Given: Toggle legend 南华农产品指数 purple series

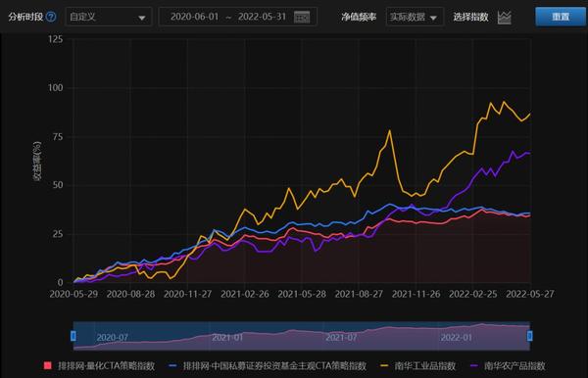Looking at the screenshot, I should tap(508, 365).
